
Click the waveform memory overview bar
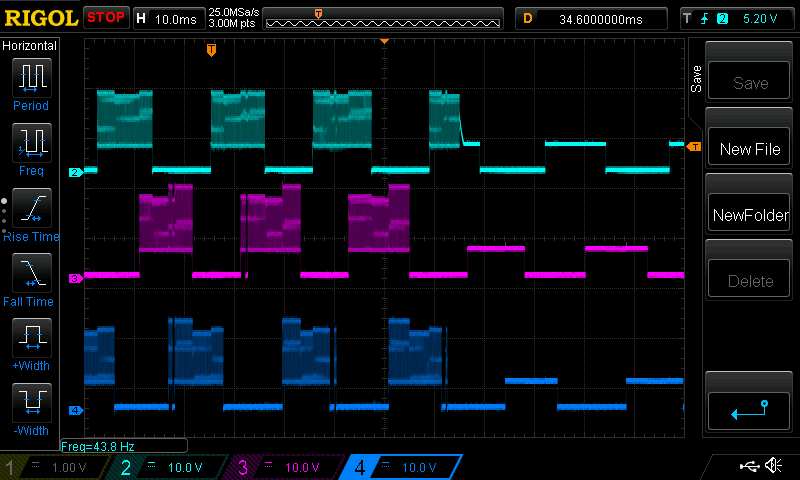[383, 19]
